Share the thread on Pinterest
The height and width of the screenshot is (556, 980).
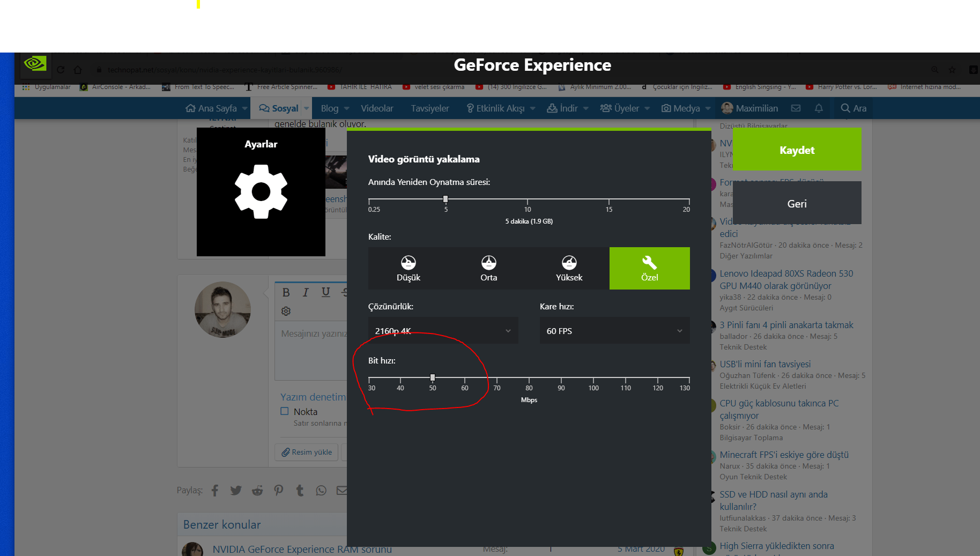(x=279, y=491)
